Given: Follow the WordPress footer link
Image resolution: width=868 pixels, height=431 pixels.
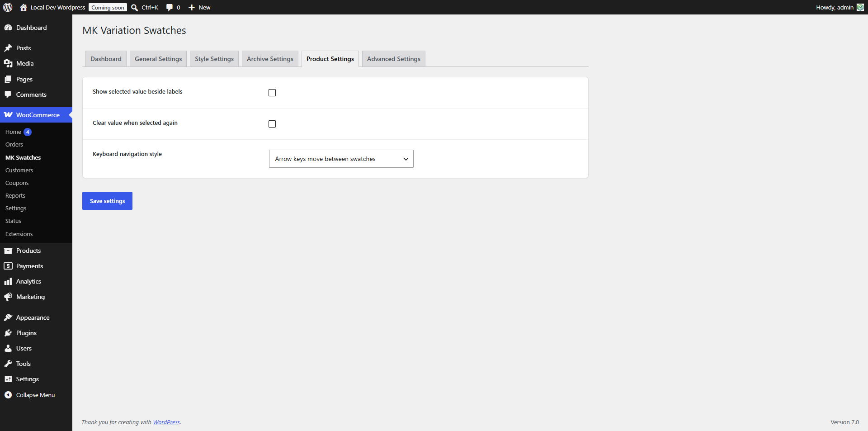Looking at the screenshot, I should (x=166, y=422).
